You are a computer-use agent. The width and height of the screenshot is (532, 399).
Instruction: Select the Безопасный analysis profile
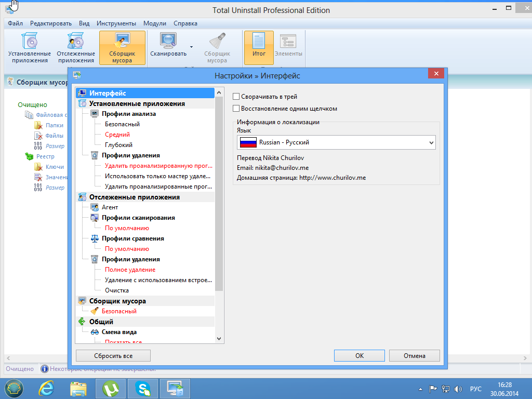(122, 124)
